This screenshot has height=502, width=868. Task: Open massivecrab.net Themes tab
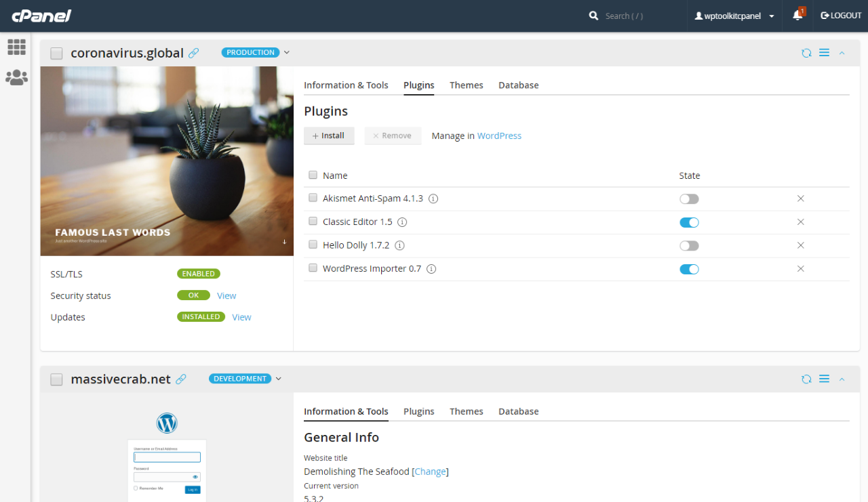[467, 412]
